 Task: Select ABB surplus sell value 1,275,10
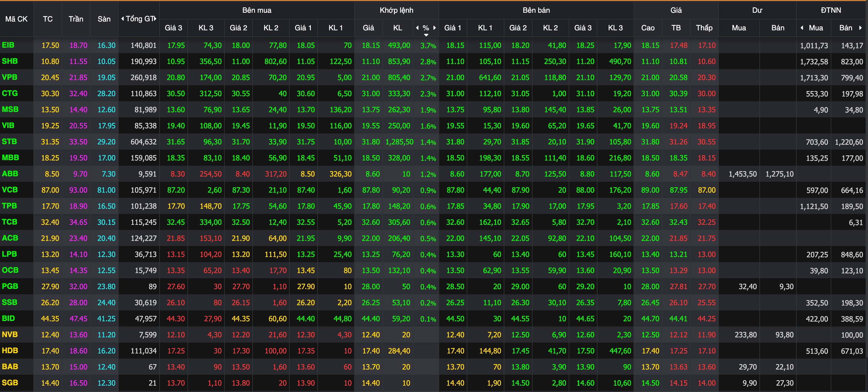779,174
